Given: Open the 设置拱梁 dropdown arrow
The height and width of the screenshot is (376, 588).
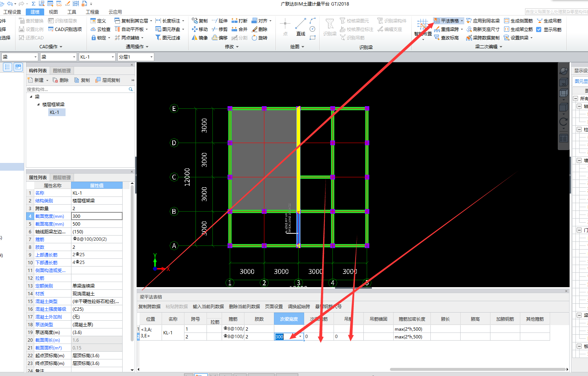Looking at the screenshot, I should pos(531,38).
